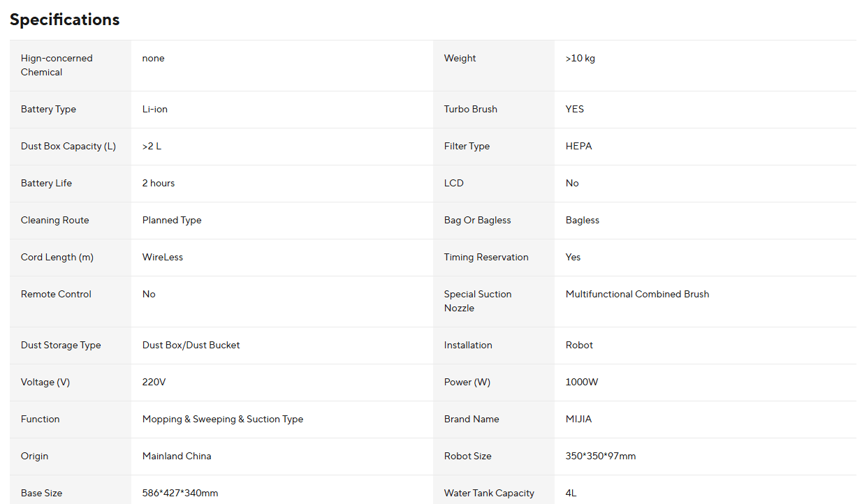Viewport: 862px width, 504px height.
Task: Select the Mopping & Sweeping & Suction Type text
Action: [x=223, y=420]
